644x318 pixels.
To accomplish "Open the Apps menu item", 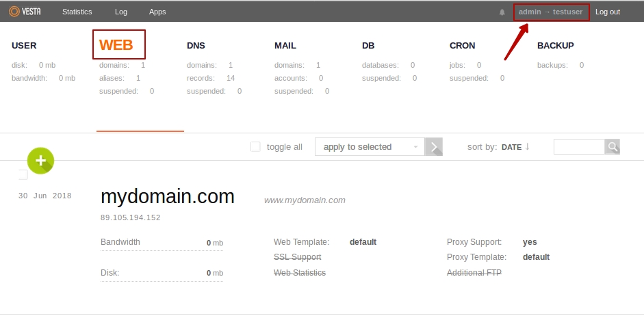I will 157,12.
